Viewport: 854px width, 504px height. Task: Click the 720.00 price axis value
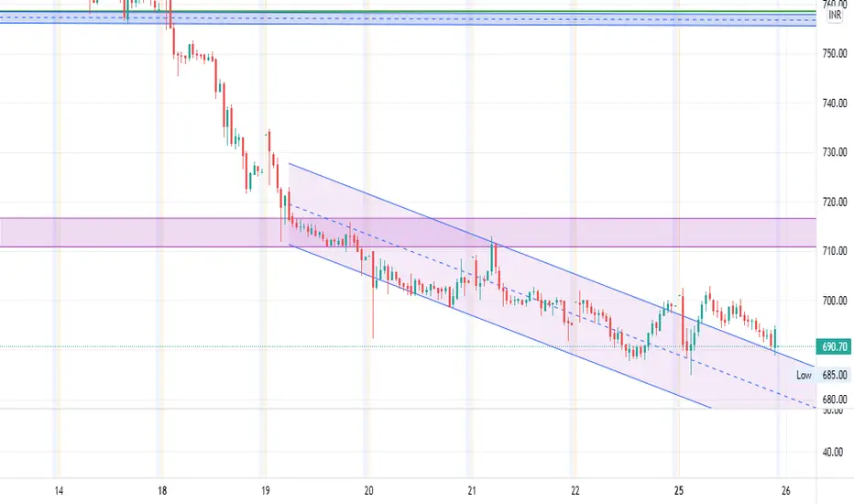[x=835, y=202]
